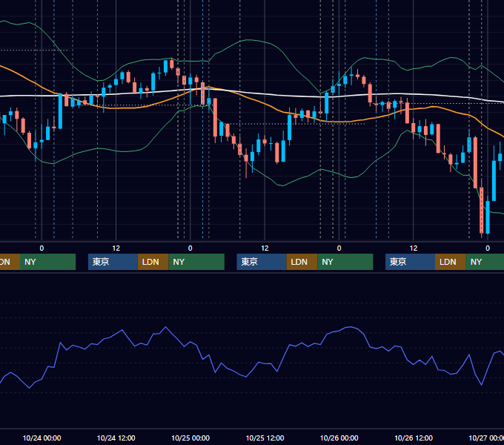504x445 pixels.
Task: Select the 東京 session block starting 10/24
Action: pos(113,262)
